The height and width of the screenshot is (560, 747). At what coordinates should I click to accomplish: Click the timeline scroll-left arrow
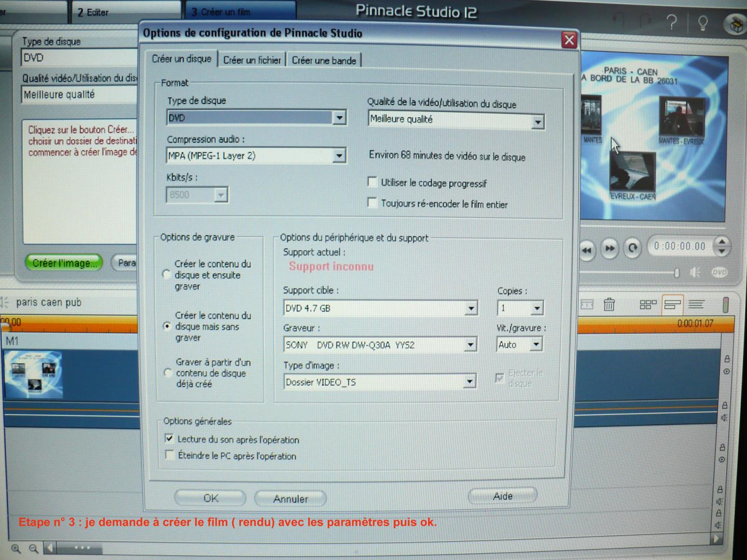point(50,547)
